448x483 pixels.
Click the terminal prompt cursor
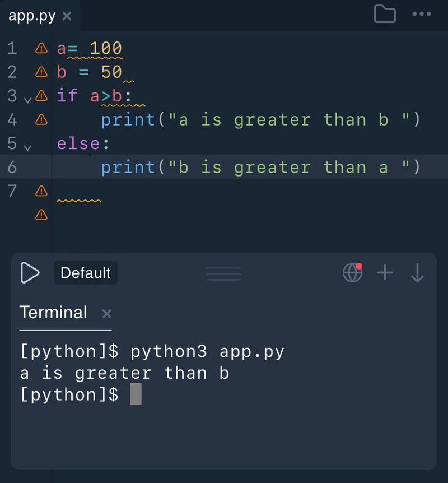pyautogui.click(x=136, y=394)
